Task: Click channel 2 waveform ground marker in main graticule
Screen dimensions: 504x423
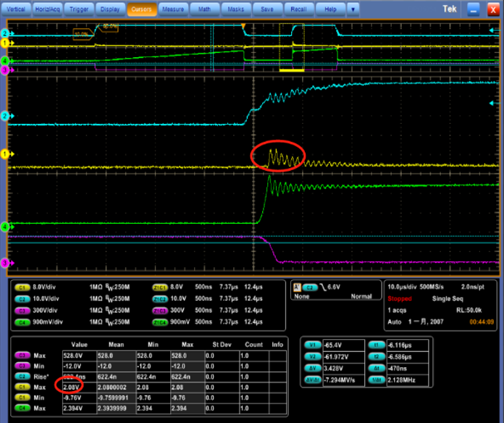Action: [x=4, y=116]
